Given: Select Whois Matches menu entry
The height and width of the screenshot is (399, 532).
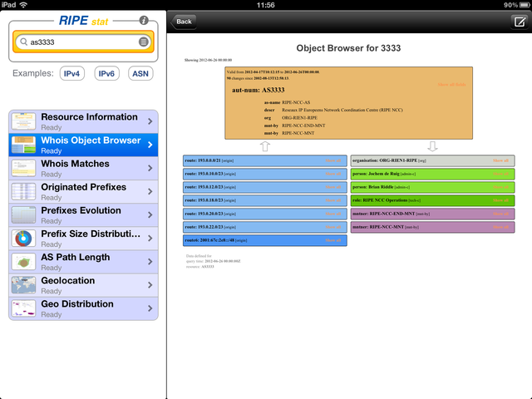Looking at the screenshot, I should pyautogui.click(x=83, y=168).
